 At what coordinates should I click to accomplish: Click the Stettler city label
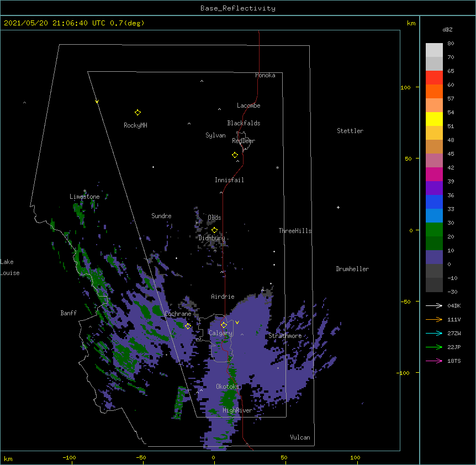[x=350, y=131]
